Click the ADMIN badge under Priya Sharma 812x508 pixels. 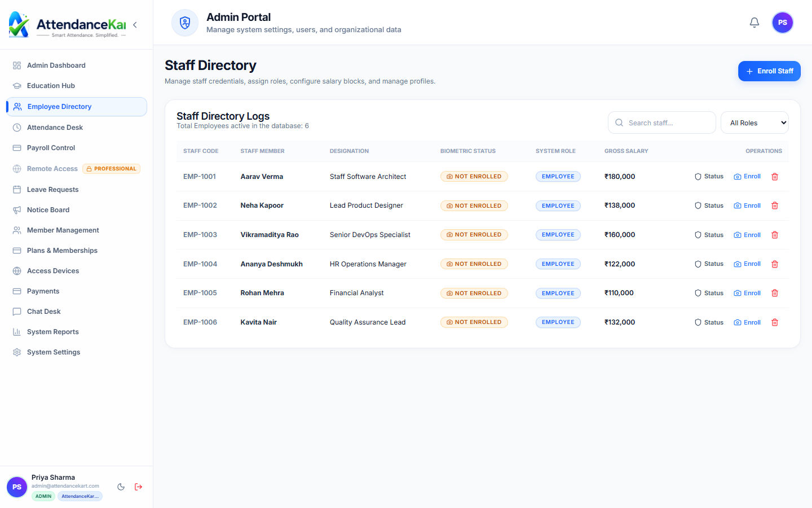coord(43,496)
